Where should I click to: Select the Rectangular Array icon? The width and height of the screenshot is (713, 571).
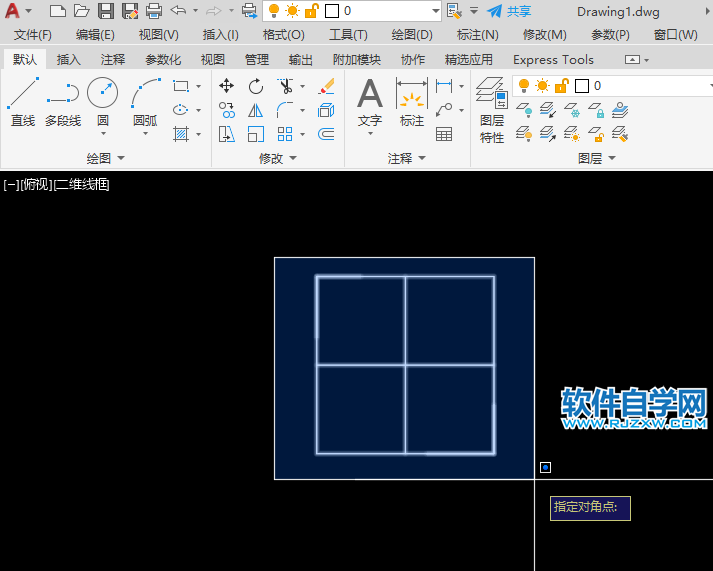tap(285, 134)
